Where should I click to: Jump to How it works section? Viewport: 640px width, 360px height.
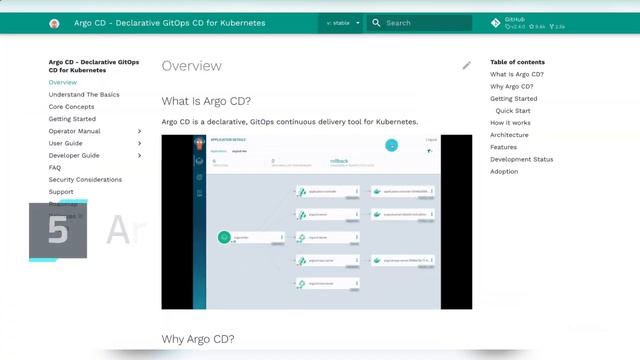(510, 123)
